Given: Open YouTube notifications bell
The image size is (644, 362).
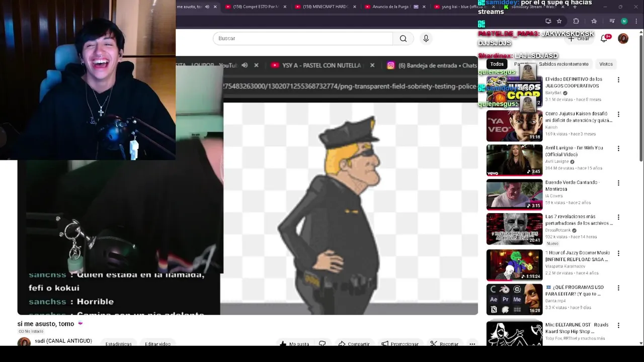Looking at the screenshot, I should coord(604,39).
